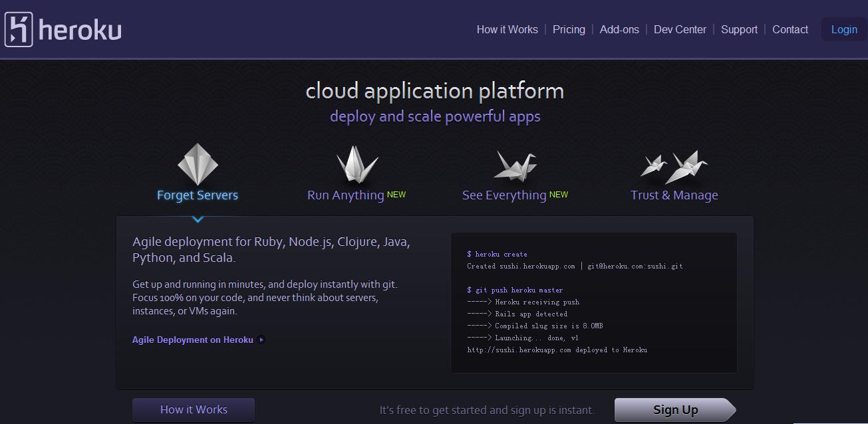This screenshot has height=424, width=868.
Task: Click 'http://sushi.herokuapp.com deployed to Heroku' text
Action: (557, 350)
